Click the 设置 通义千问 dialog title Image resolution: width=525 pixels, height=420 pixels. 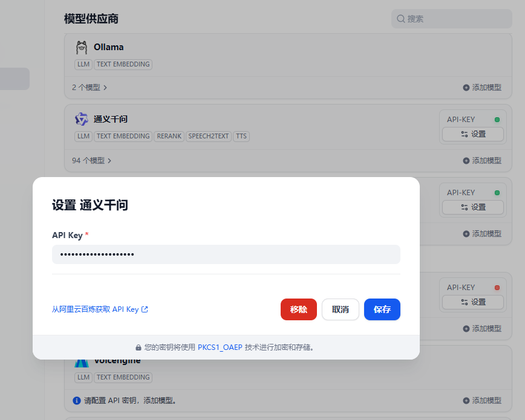(90, 205)
